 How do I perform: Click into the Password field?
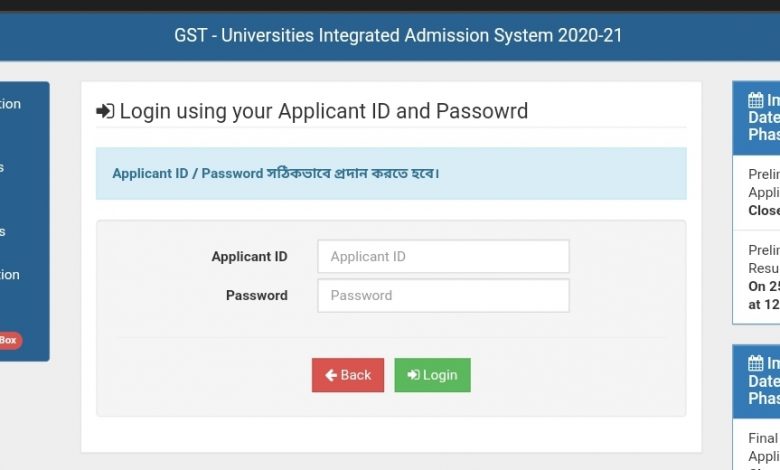tap(443, 296)
